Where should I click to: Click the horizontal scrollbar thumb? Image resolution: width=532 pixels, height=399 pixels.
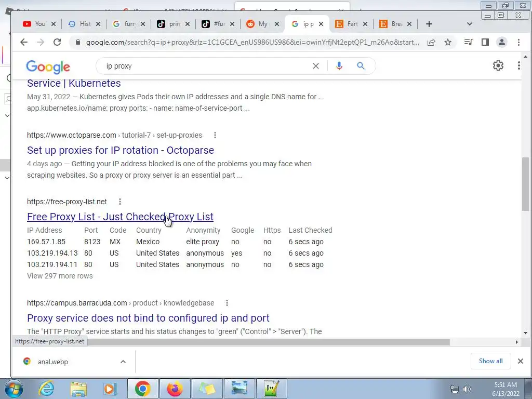coord(268,342)
